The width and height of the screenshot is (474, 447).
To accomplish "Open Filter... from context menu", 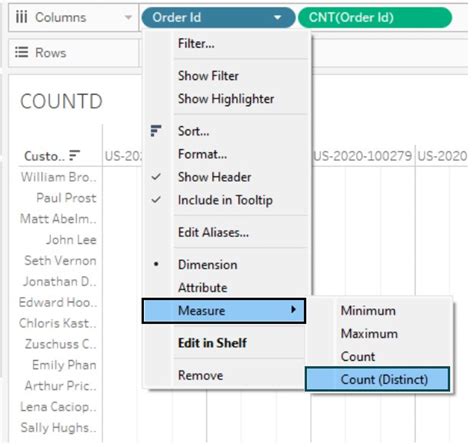I will [x=224, y=43].
